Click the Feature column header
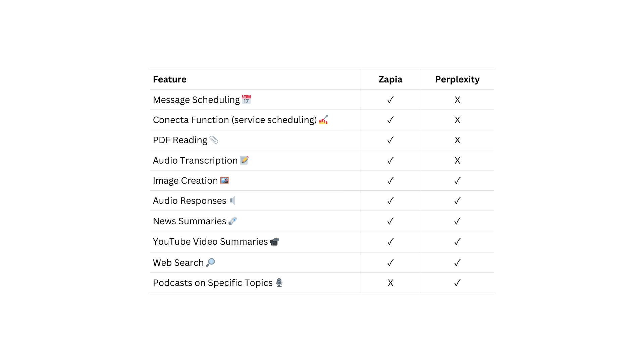 (x=170, y=79)
